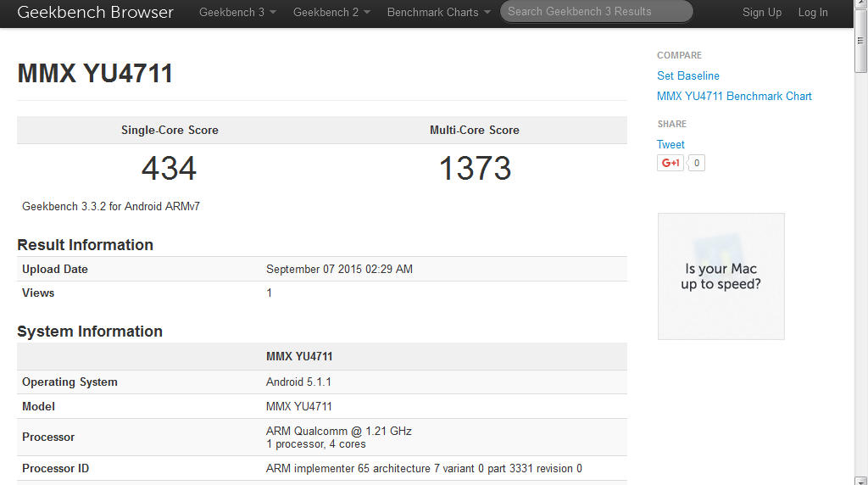Click the scrollbar down arrow
Screen dimensions: 868x485
[860, 478]
